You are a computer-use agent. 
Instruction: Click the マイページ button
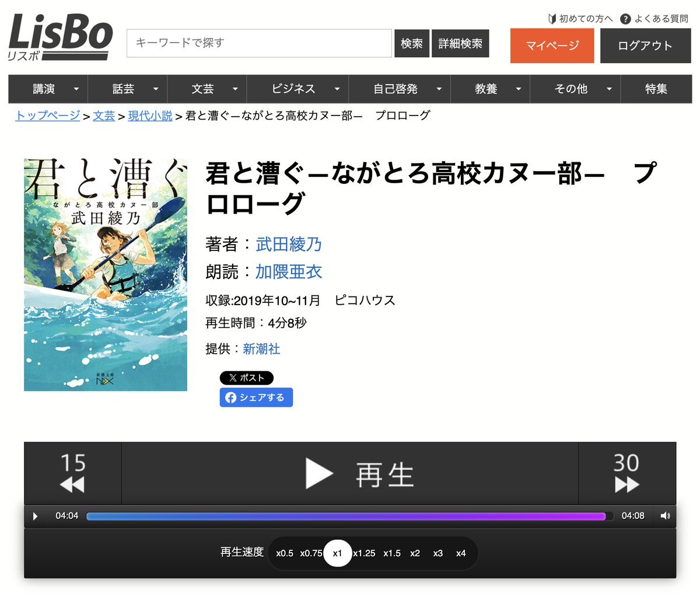[x=552, y=46]
